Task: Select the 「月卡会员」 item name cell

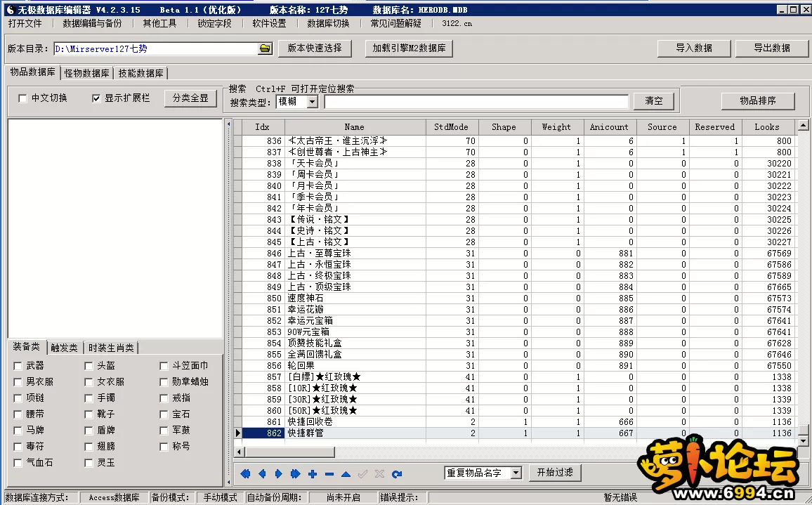Action: pyautogui.click(x=355, y=186)
